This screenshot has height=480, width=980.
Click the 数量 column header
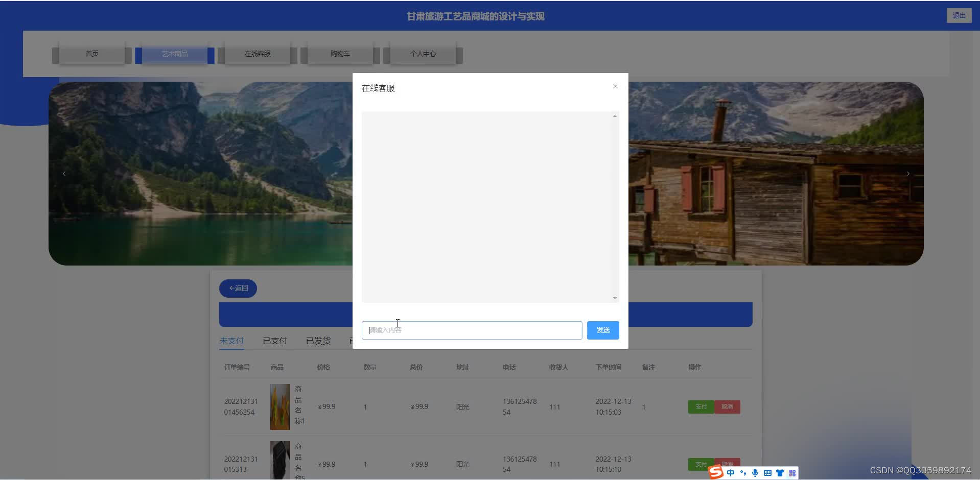370,367
